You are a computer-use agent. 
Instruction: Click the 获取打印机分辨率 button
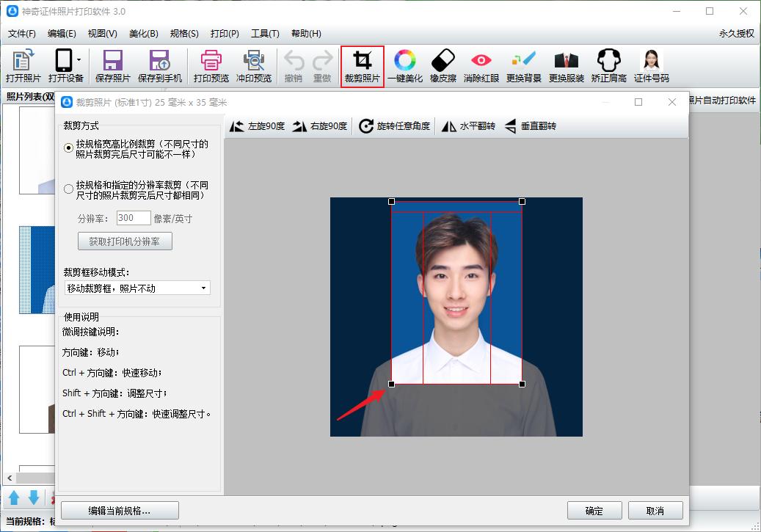pyautogui.click(x=124, y=241)
